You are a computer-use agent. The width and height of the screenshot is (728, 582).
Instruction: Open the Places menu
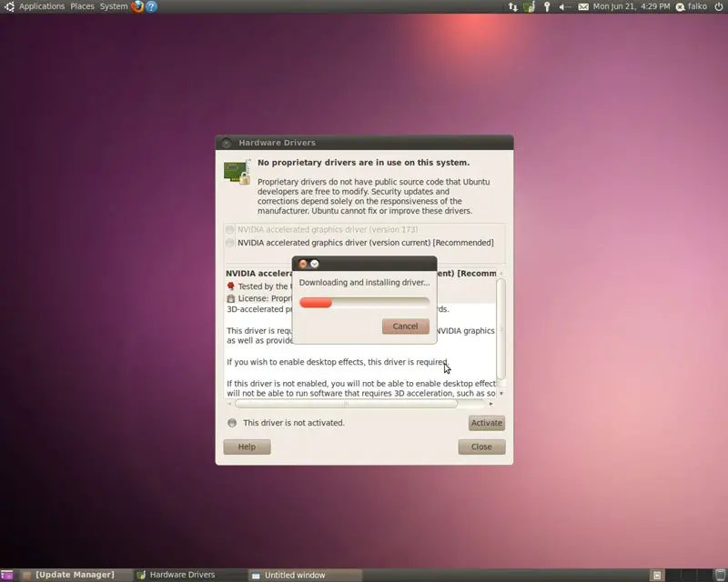pos(82,6)
